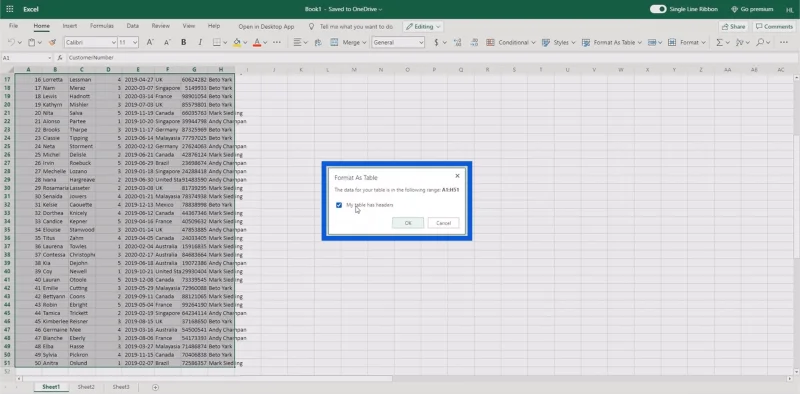
Task: Switch to the View tab
Action: pos(189,26)
